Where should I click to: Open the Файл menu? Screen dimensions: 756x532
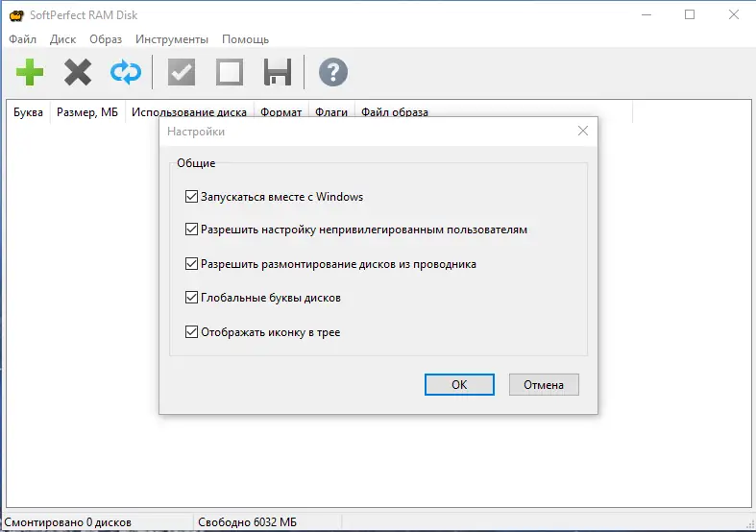coord(23,39)
